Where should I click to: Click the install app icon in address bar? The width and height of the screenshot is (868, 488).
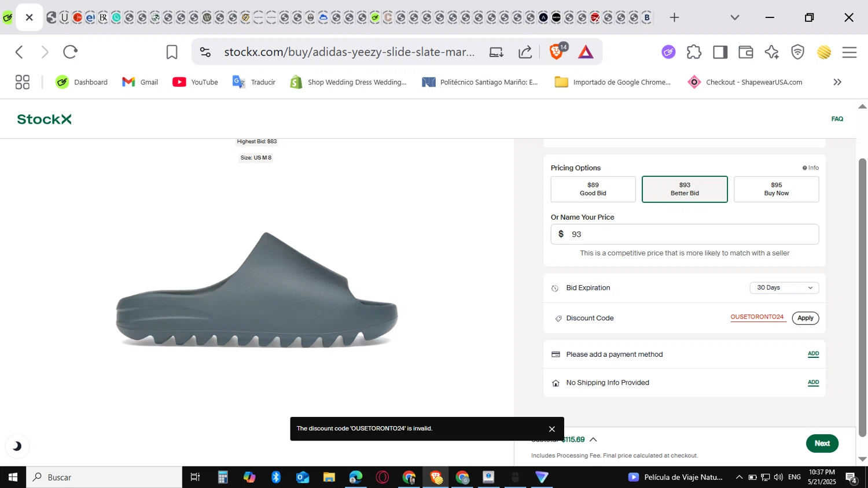pyautogui.click(x=496, y=52)
